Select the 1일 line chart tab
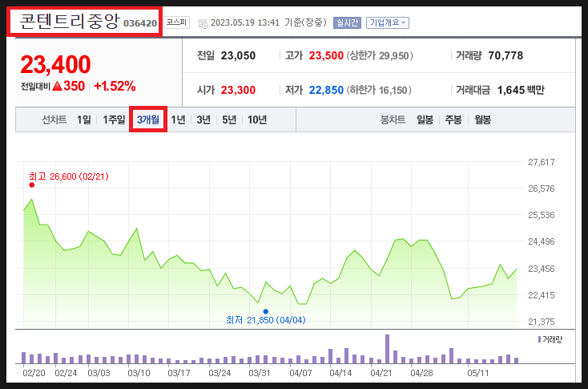This screenshot has height=389, width=588. (x=84, y=120)
